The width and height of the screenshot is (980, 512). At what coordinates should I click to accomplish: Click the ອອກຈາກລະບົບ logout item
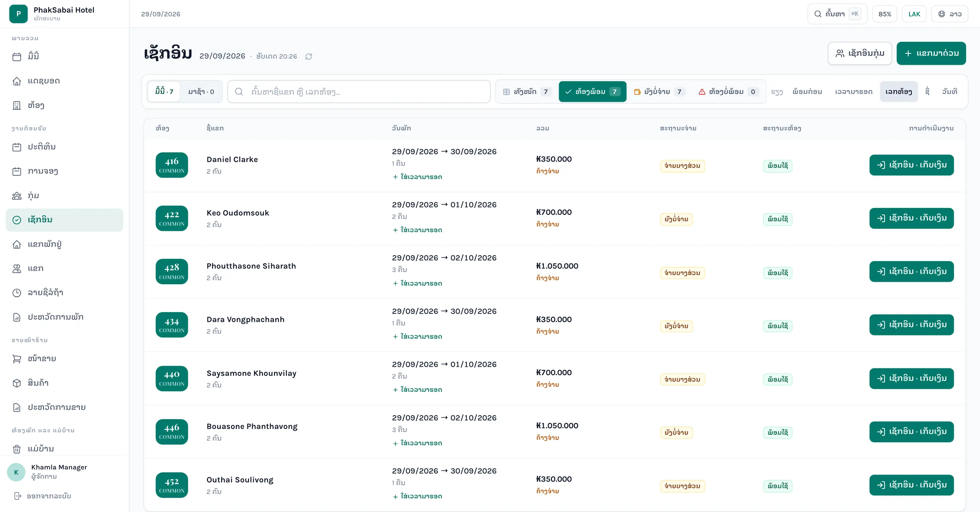tap(43, 496)
